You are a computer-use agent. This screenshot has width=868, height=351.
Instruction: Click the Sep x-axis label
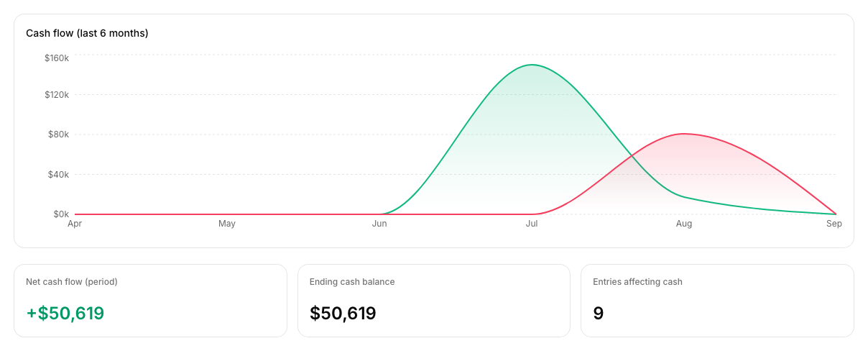(x=834, y=224)
